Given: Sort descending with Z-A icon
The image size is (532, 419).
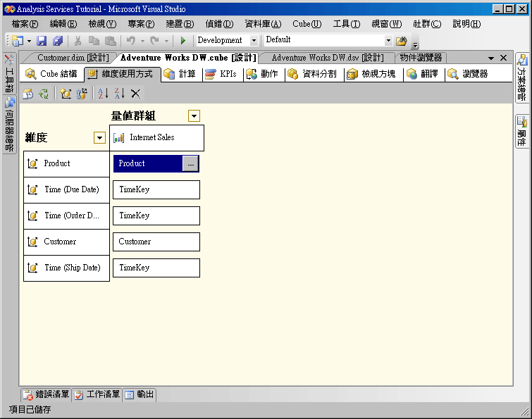Looking at the screenshot, I should click(119, 93).
